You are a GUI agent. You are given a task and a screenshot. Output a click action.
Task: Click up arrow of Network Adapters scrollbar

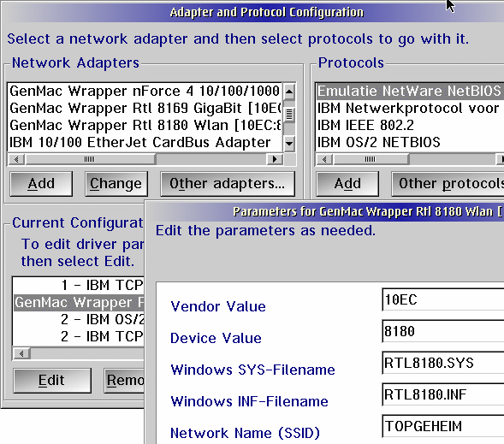289,92
